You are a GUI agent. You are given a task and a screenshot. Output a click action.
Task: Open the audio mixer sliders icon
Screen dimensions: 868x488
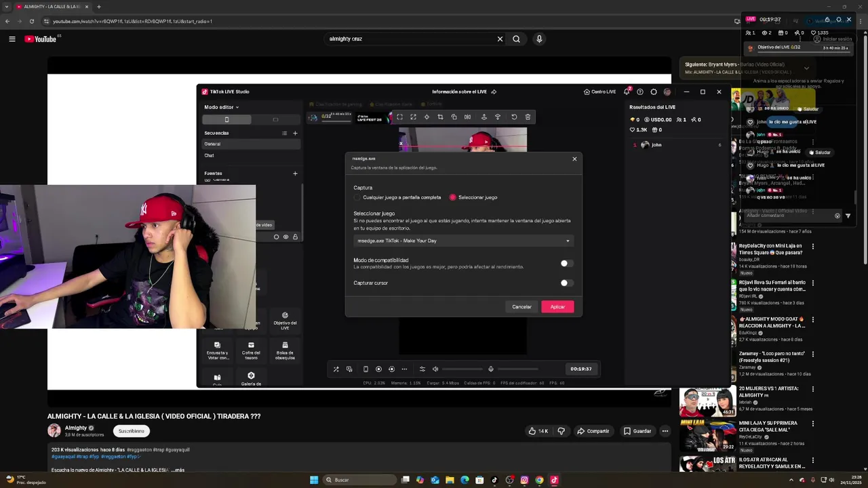point(422,369)
